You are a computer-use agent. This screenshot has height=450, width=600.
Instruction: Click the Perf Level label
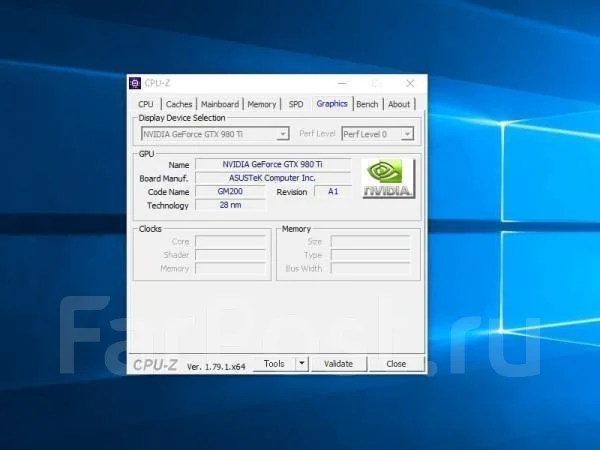coord(317,134)
